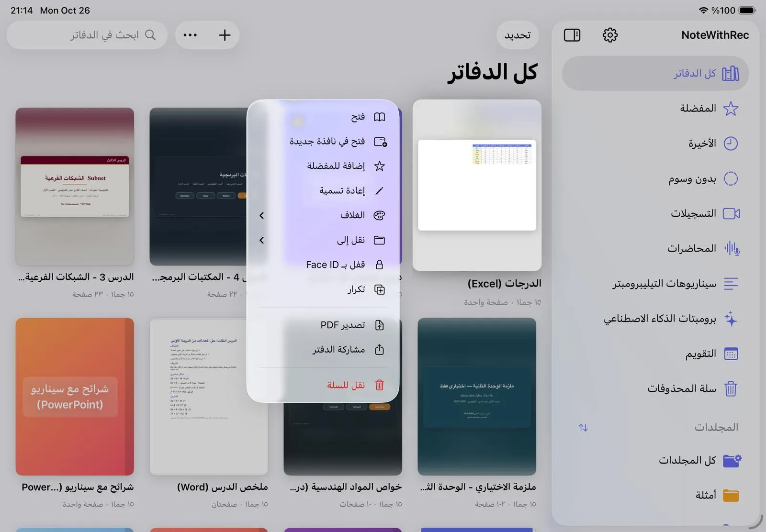
Task: Click the Wi-Fi icon in status bar
Action: click(x=703, y=10)
